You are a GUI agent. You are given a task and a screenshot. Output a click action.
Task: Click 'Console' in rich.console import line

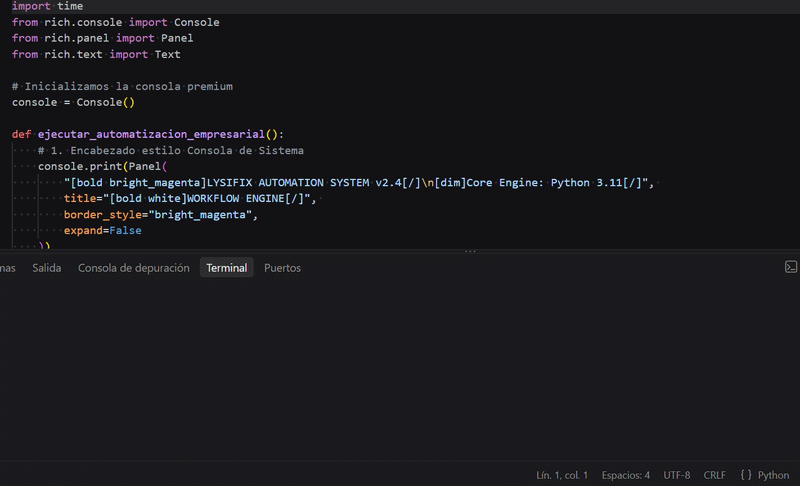[x=196, y=22]
